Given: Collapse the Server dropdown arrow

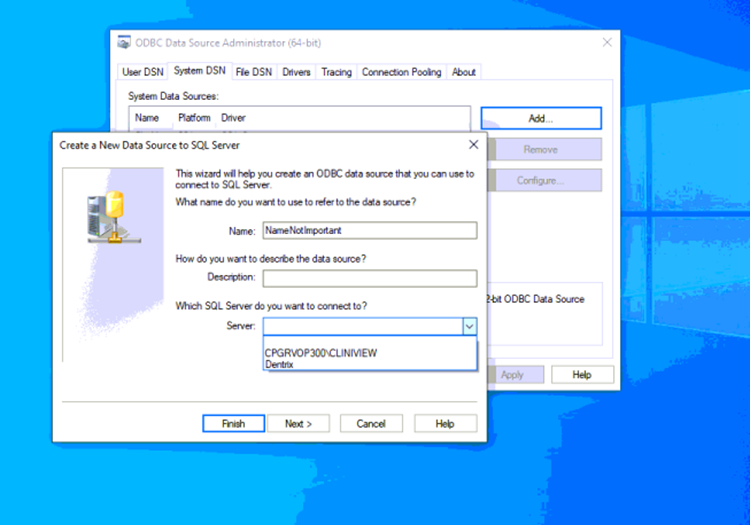Looking at the screenshot, I should [470, 327].
